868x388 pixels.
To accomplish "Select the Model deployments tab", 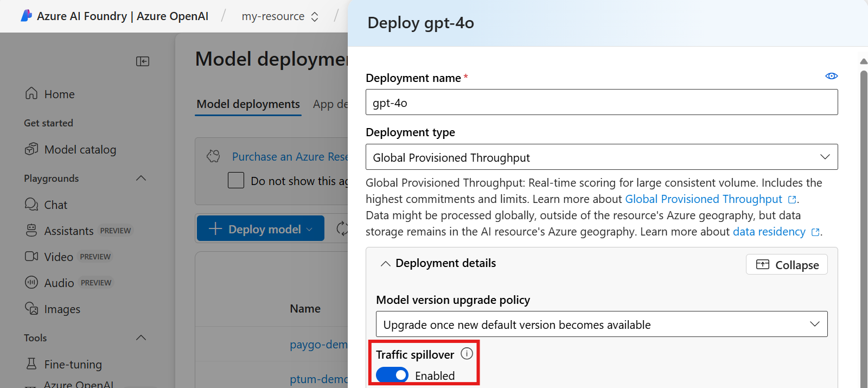I will pos(248,104).
